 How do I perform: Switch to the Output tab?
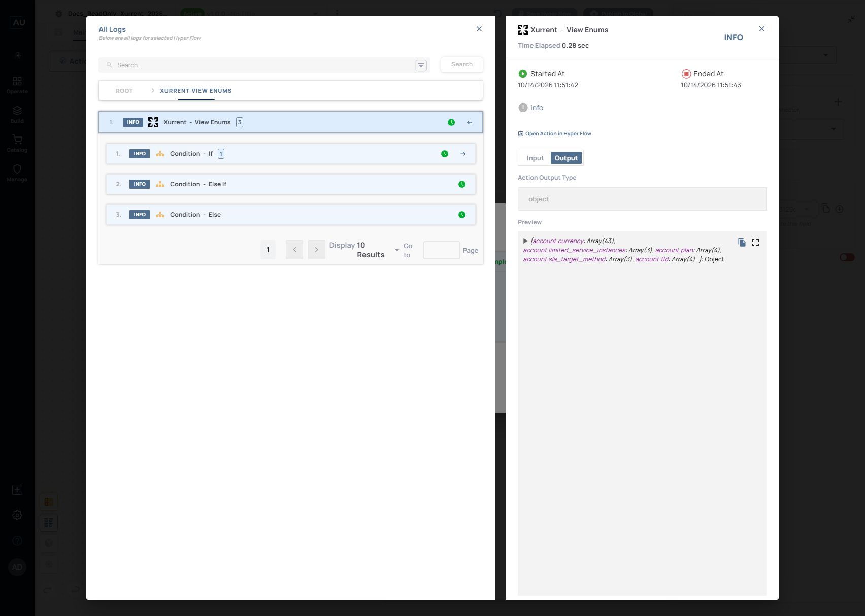(566, 158)
